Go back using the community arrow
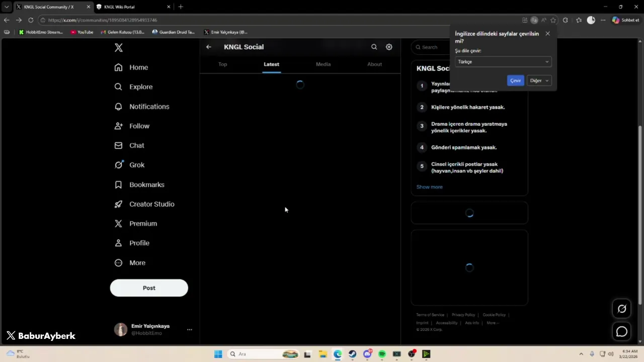This screenshot has width=644, height=362. 209,47
